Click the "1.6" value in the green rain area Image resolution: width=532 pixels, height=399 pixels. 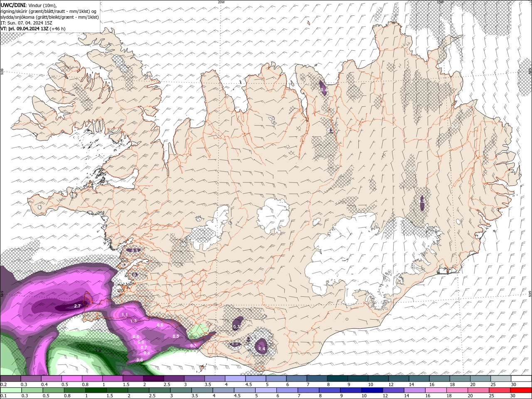click(99, 351)
